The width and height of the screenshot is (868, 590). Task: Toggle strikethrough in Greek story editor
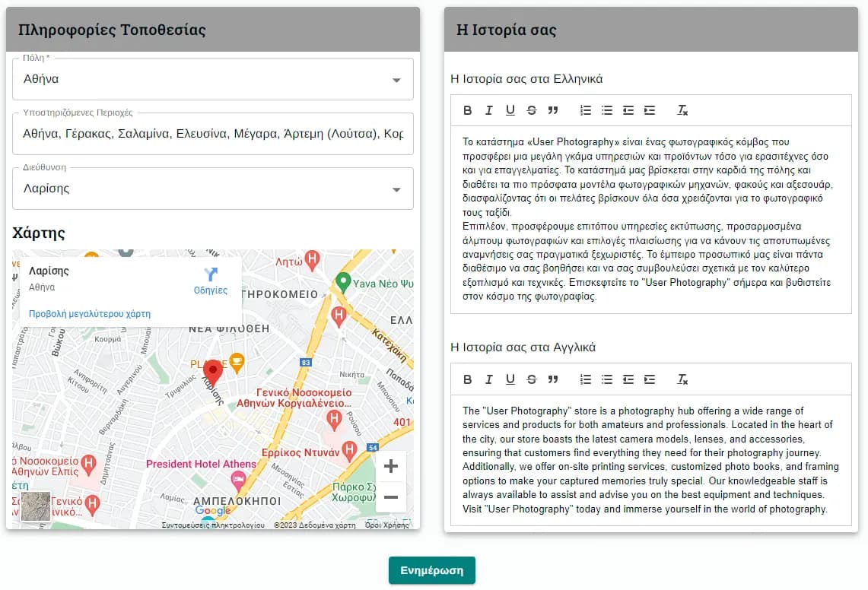point(532,110)
